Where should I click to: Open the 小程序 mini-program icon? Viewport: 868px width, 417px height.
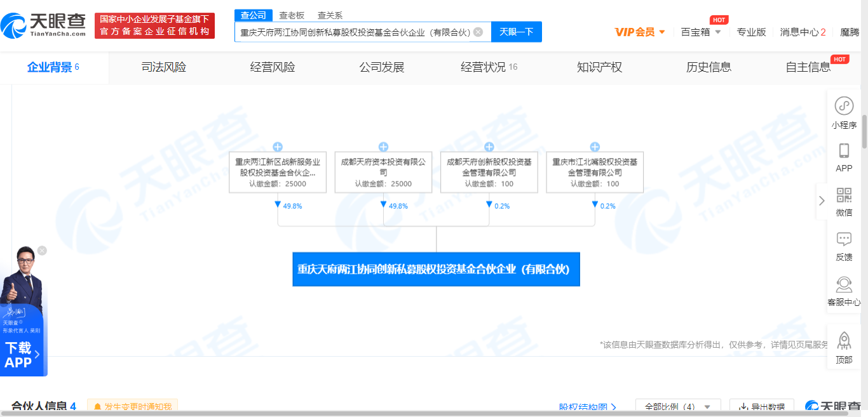pos(844,106)
